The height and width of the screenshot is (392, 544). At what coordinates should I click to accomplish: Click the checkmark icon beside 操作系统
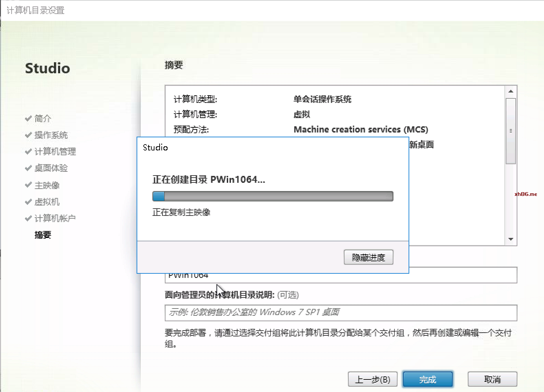28,135
